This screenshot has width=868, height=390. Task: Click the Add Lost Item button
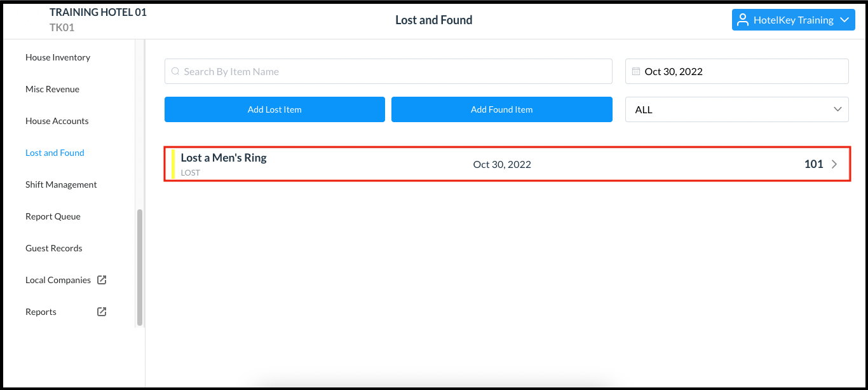[x=275, y=109]
